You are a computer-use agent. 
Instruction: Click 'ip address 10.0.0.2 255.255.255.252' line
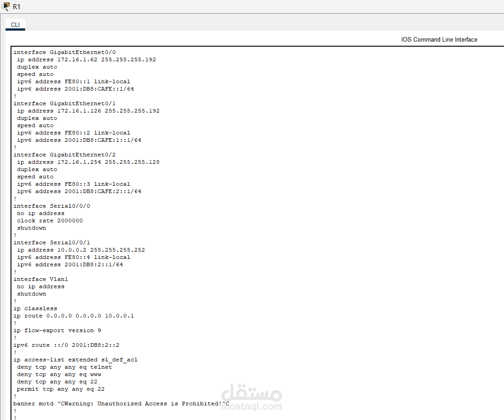[81, 250]
